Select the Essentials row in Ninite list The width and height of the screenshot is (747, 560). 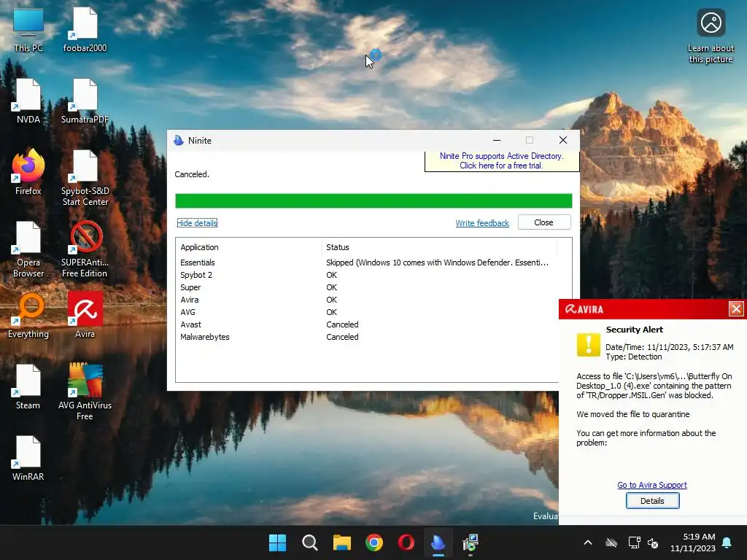click(x=367, y=262)
